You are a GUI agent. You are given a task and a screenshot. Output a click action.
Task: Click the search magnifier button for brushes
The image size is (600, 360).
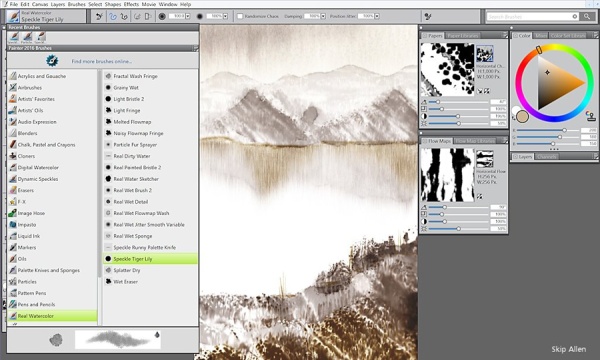coord(587,16)
